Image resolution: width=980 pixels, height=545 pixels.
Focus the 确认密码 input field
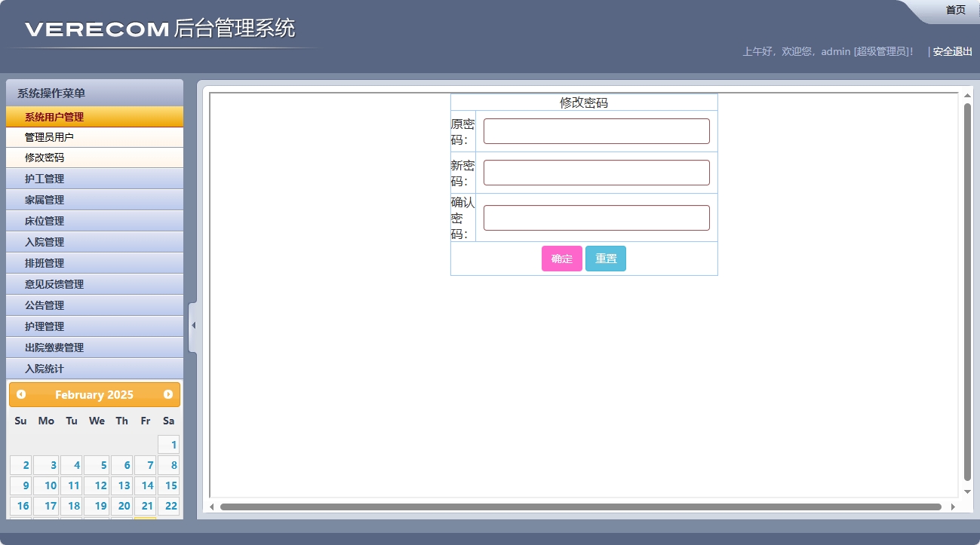coord(596,218)
